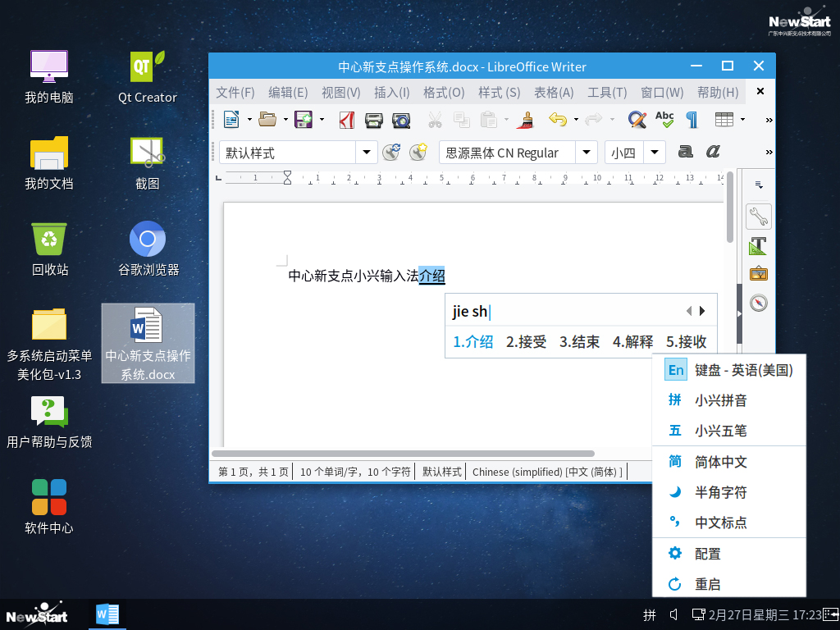The image size is (840, 630).
Task: Open the font name dropdown list
Action: 586,153
